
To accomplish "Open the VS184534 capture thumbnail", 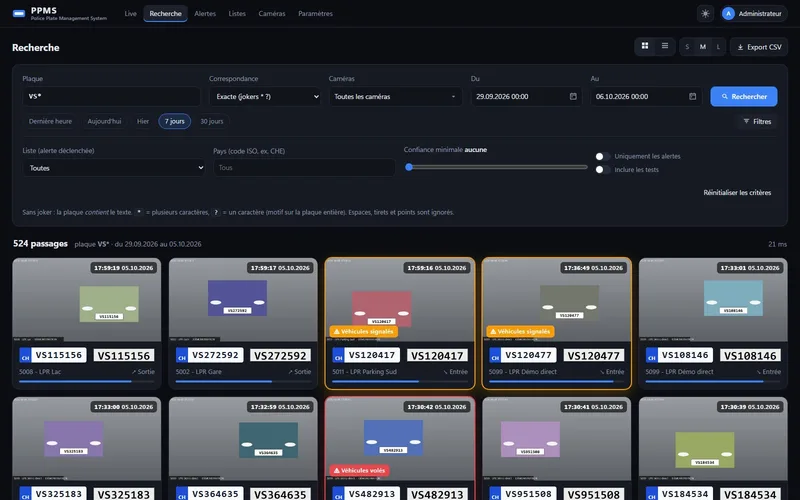I will coord(713,440).
